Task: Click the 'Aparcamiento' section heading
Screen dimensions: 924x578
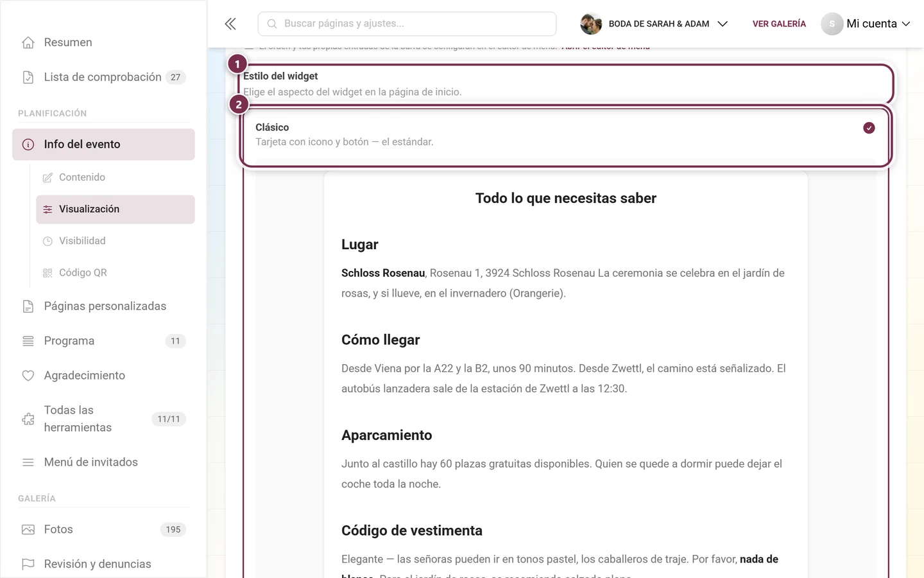Action: point(387,435)
